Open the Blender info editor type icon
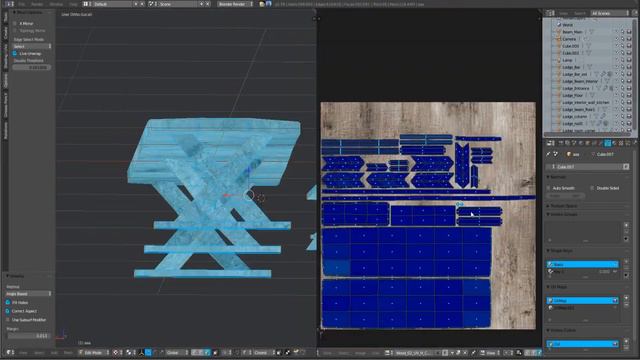640x360 pixels. (9, 4)
